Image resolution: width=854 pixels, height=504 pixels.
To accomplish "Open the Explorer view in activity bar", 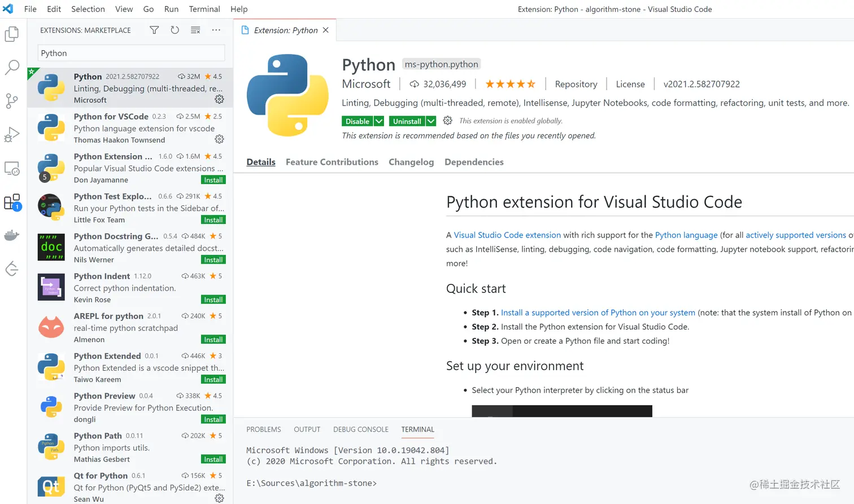I will pos(12,34).
